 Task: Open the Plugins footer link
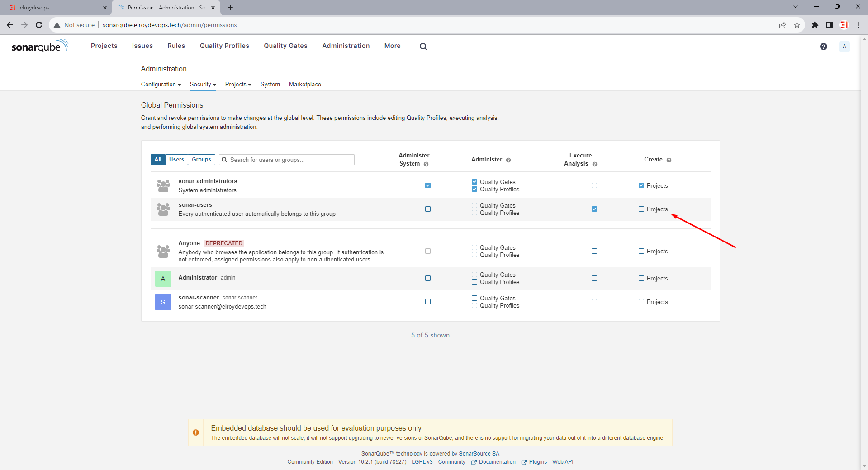[534, 462]
